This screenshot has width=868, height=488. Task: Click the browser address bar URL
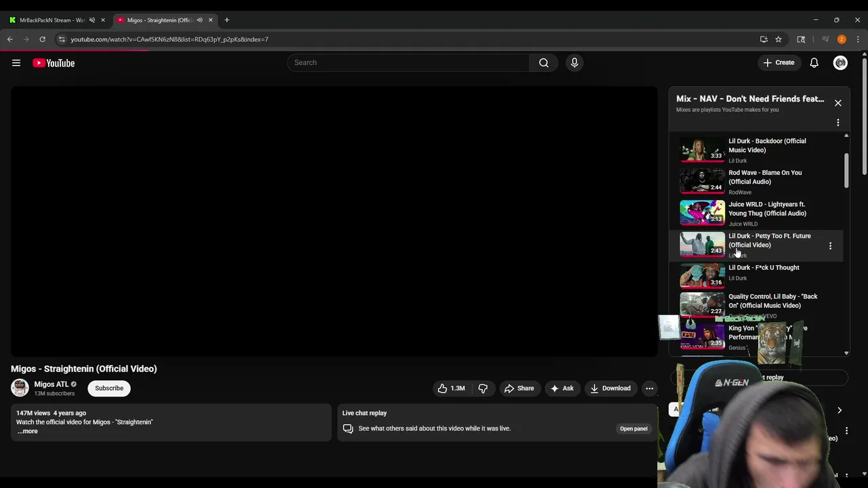[x=170, y=39]
